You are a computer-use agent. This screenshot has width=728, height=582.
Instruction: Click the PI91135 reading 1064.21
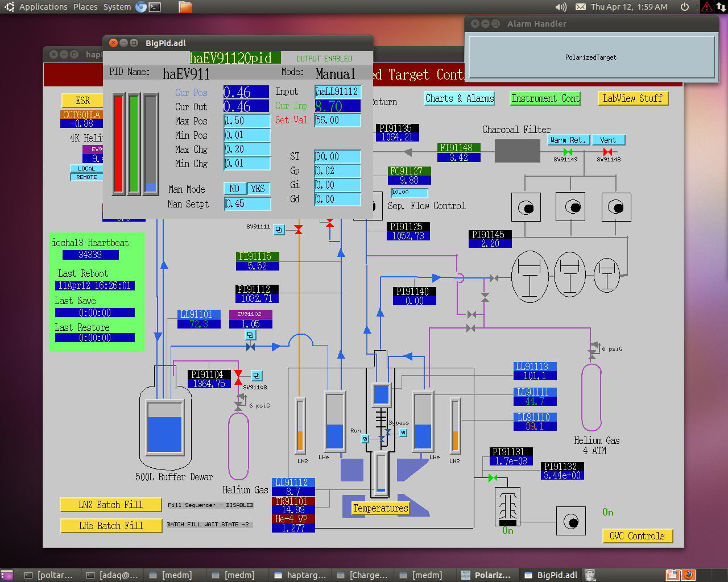(397, 138)
